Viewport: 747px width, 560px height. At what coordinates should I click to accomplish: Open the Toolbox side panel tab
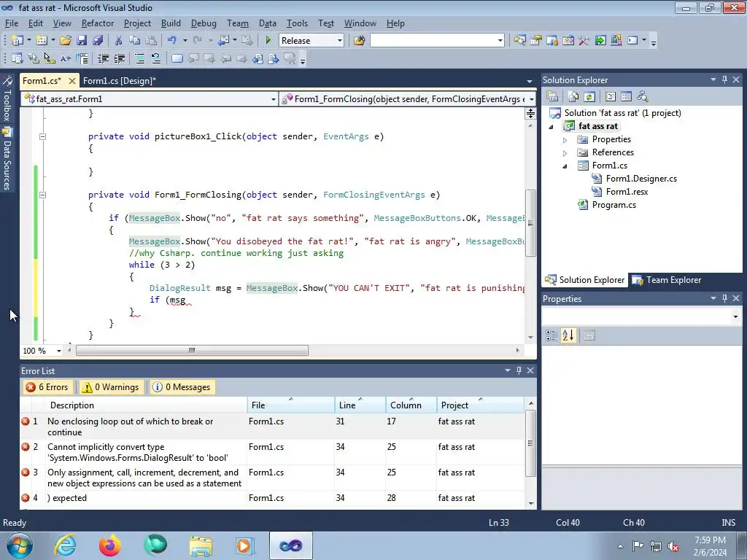click(x=7, y=98)
